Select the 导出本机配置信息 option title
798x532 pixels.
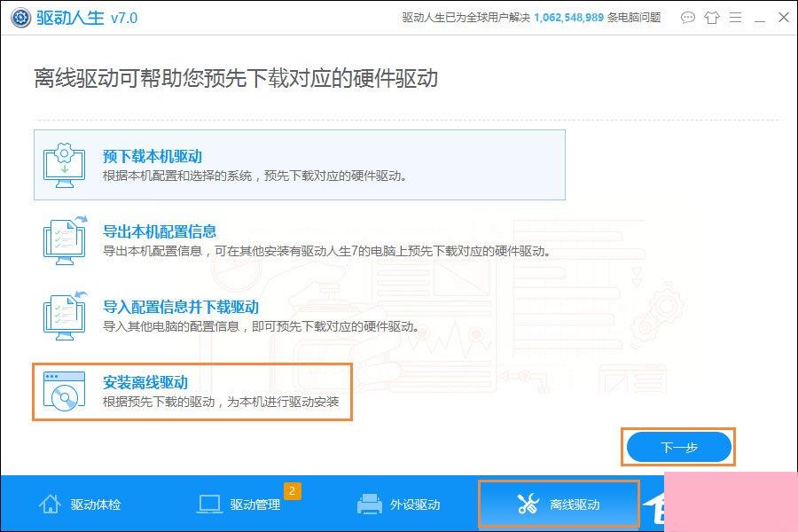click(x=160, y=231)
